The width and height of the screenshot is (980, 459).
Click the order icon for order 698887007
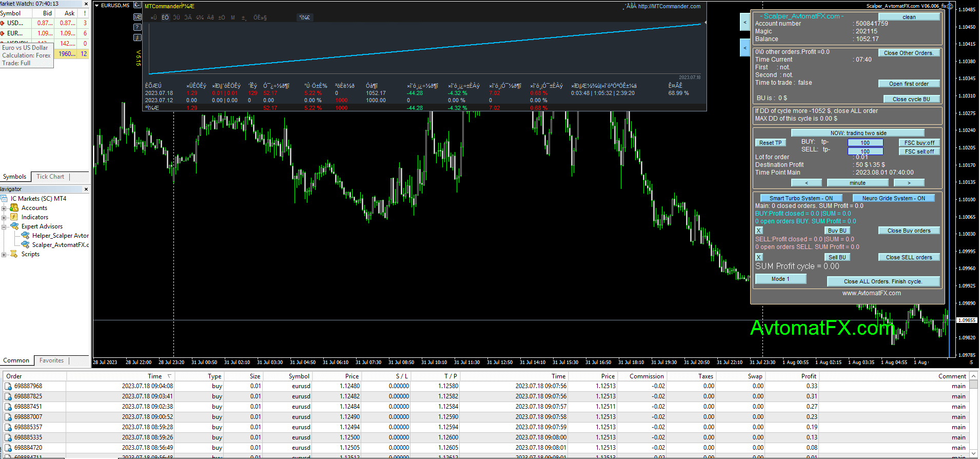pyautogui.click(x=8, y=417)
